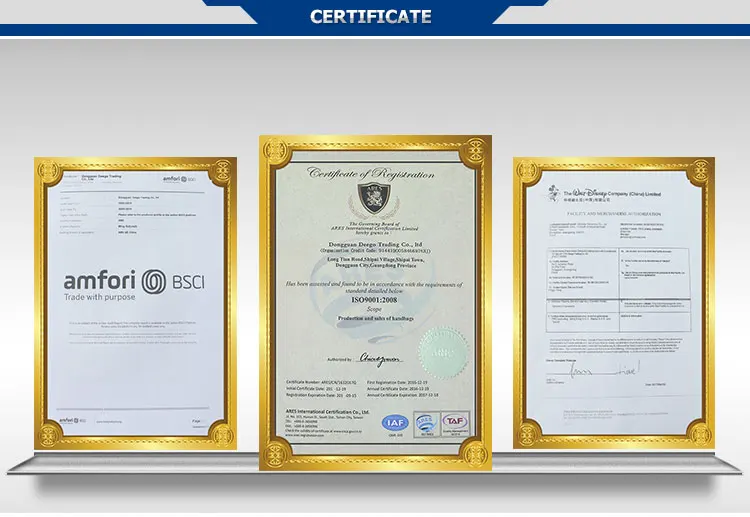750x517 pixels.
Task: Open the Walt Disney Company authorization certificate
Action: 614,303
